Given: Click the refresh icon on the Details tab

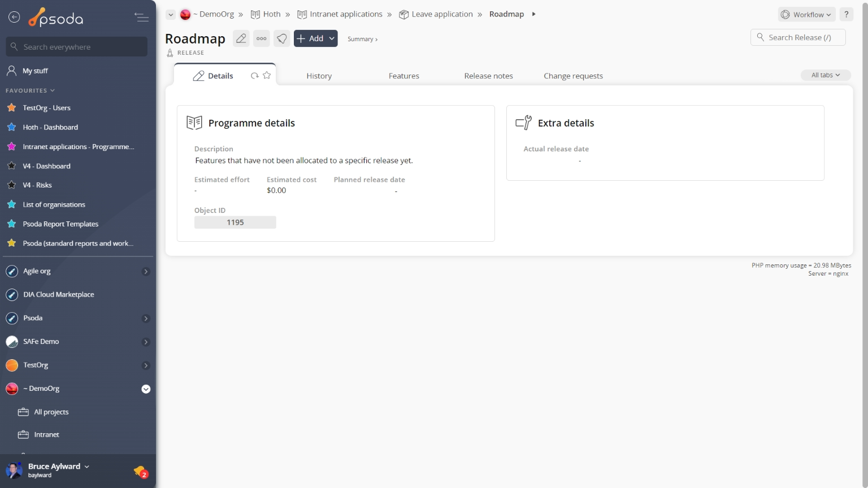Looking at the screenshot, I should [x=255, y=76].
